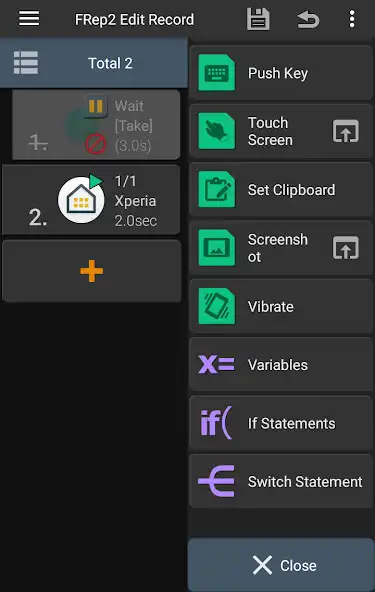The image size is (375, 592).
Task: Click the green Touch Screen hand icon
Action: (x=217, y=131)
